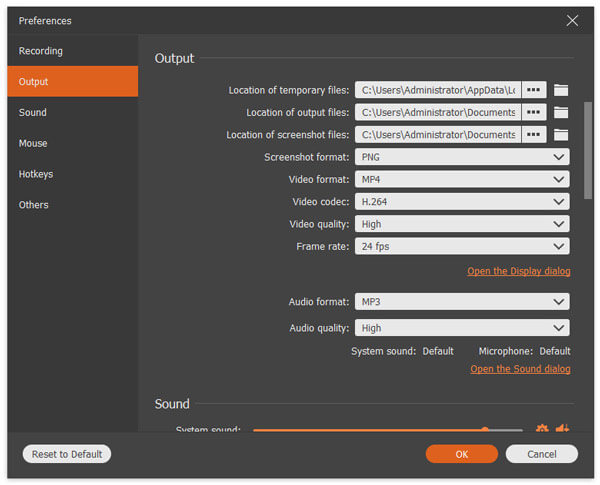Click Reset to Default button
The width and height of the screenshot is (600, 485).
(67, 454)
